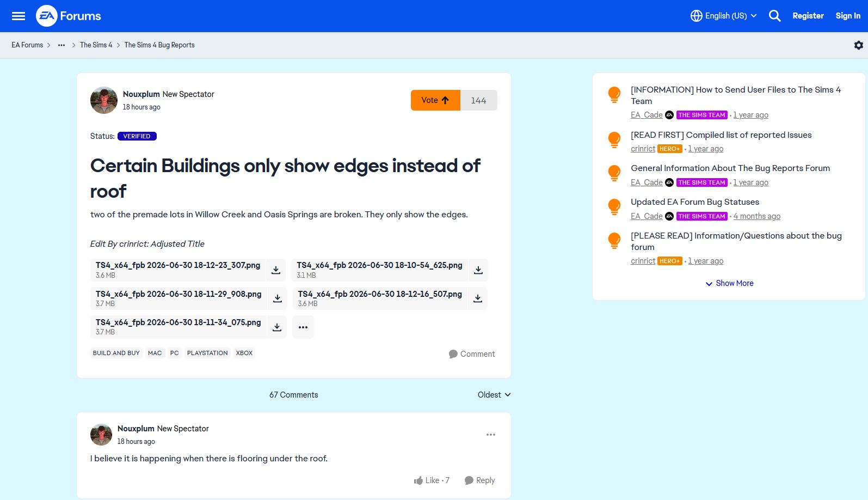Click lightbulb icon beside Updated EA Forum Bug Statuses
The width and height of the screenshot is (868, 500).
pyautogui.click(x=614, y=207)
